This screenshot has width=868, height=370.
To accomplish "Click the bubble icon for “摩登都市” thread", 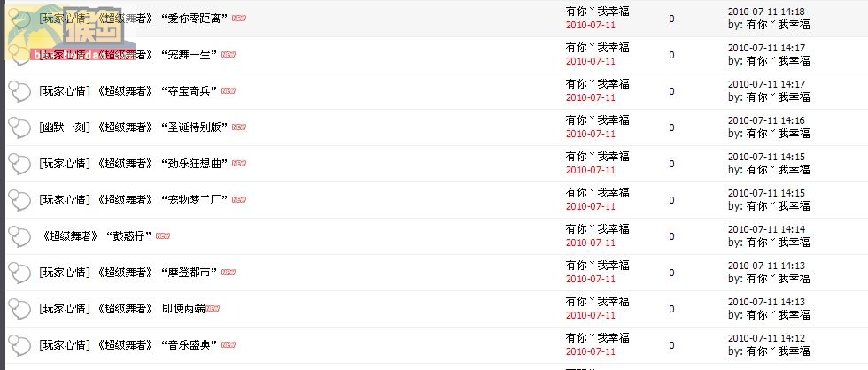I will pyautogui.click(x=19, y=274).
